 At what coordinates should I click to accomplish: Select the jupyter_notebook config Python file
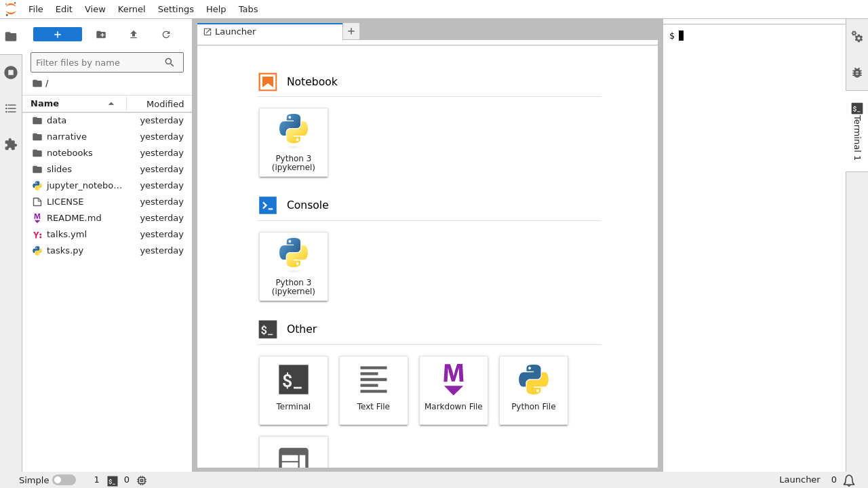(x=107, y=185)
